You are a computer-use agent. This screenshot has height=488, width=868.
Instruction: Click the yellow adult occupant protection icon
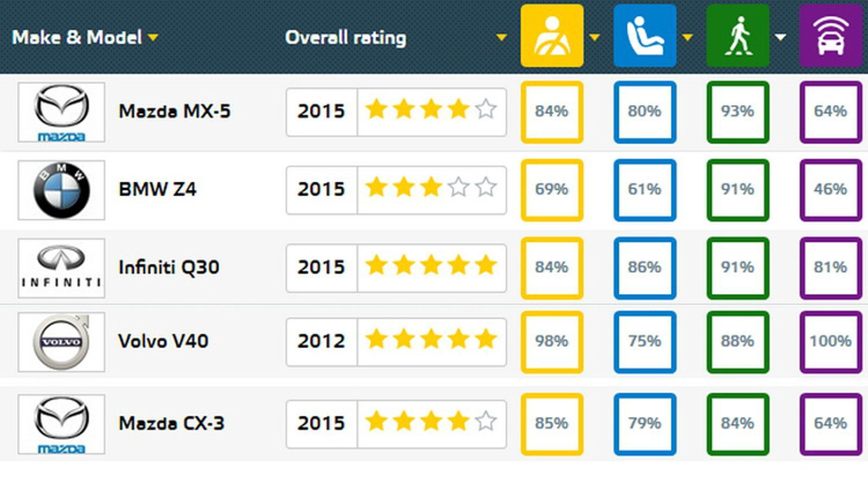tap(552, 36)
